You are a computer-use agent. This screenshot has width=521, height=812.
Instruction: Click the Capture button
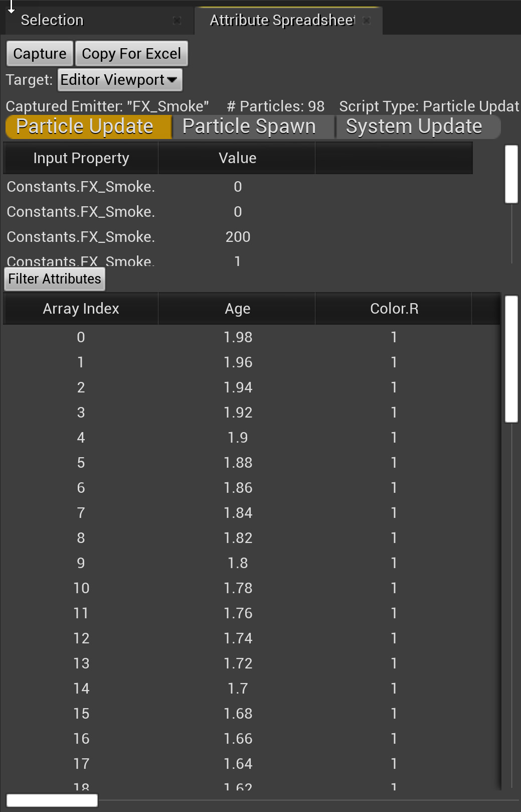40,54
